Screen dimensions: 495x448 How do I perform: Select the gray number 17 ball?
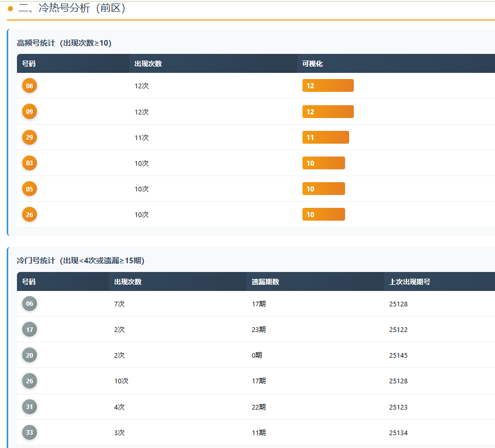click(29, 329)
